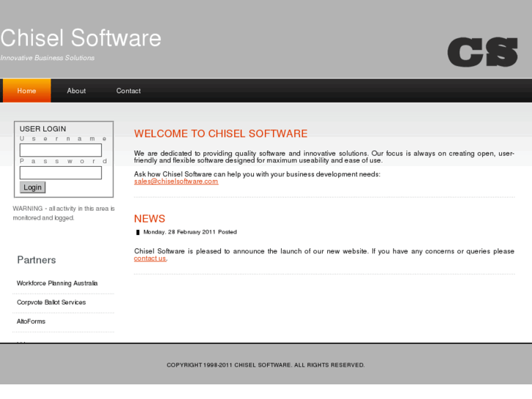Open the Corpvote Ballot Services partner link
This screenshot has width=532, height=399.
(51, 302)
